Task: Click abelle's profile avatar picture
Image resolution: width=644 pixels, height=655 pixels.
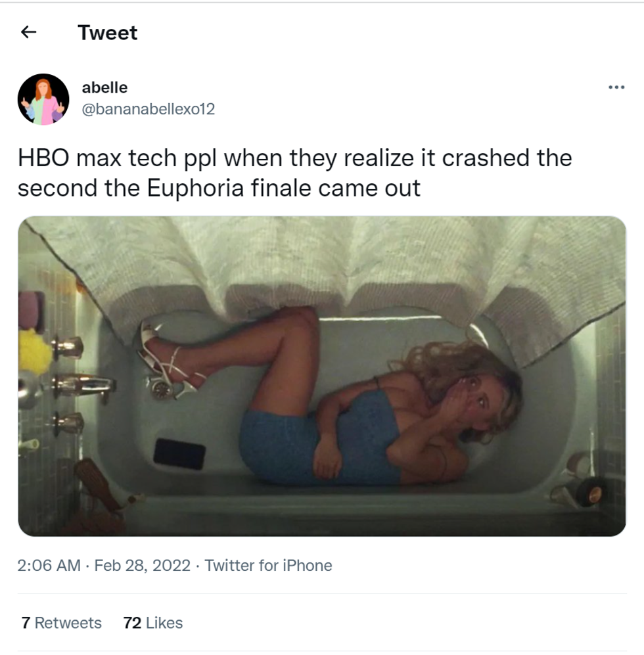Action: [43, 99]
